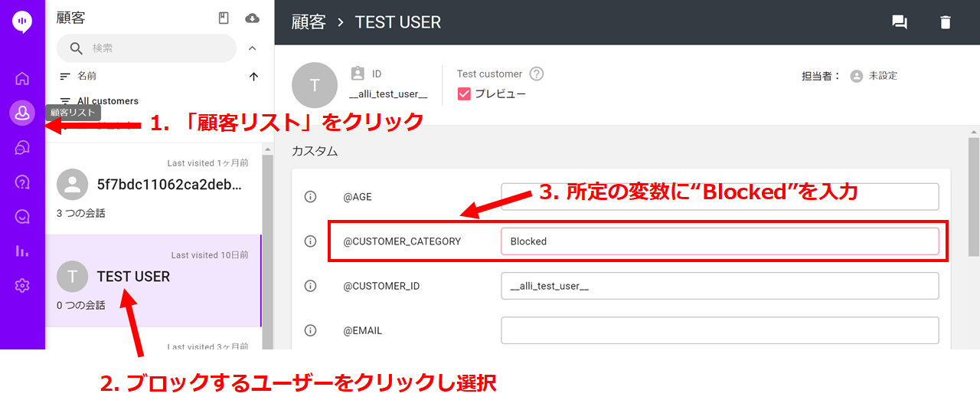Open the analytics bar chart icon
The width and height of the screenshot is (980, 410).
(x=22, y=251)
